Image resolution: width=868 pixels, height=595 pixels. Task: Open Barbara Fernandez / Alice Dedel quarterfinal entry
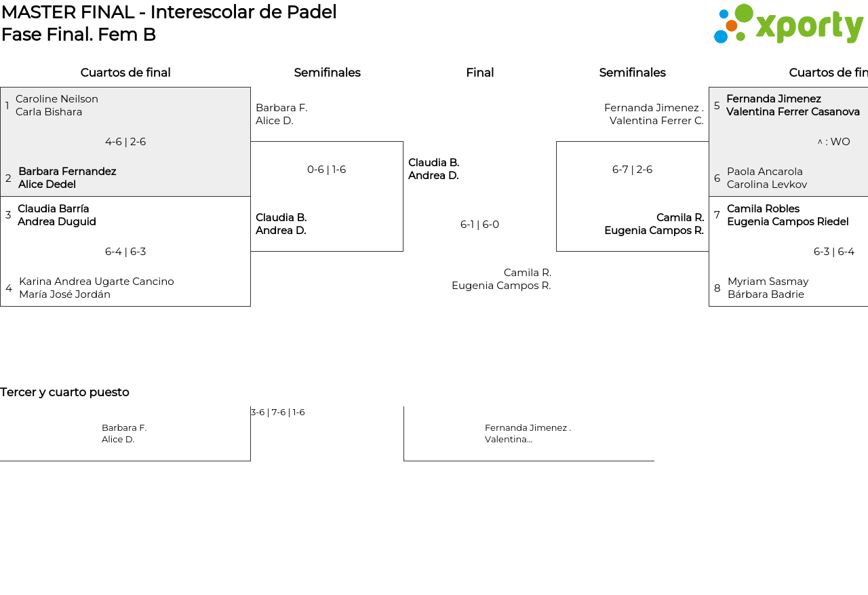coord(67,178)
